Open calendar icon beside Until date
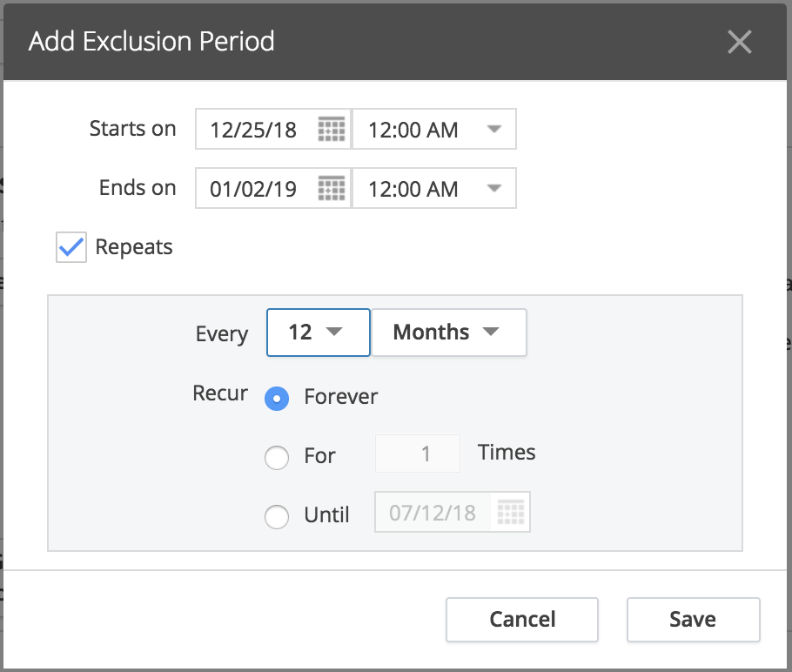The width and height of the screenshot is (792, 672). 511,513
